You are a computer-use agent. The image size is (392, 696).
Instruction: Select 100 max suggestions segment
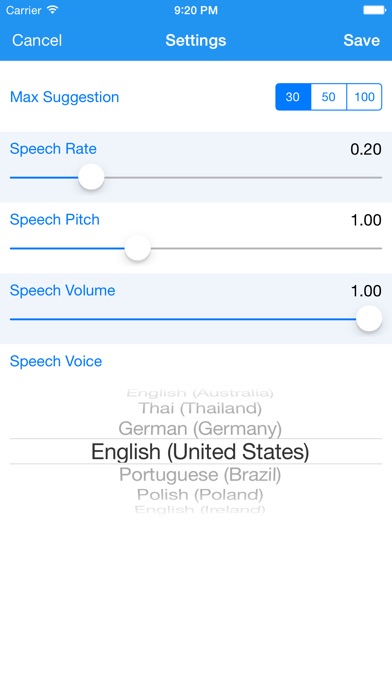(364, 97)
